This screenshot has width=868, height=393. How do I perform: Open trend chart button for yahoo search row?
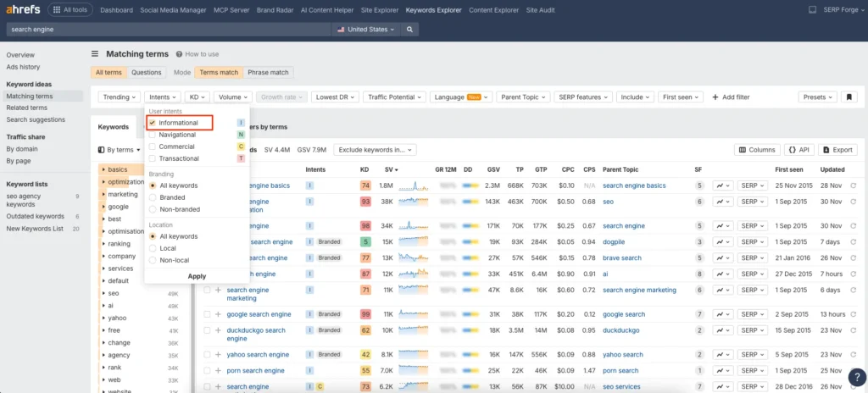point(722,355)
